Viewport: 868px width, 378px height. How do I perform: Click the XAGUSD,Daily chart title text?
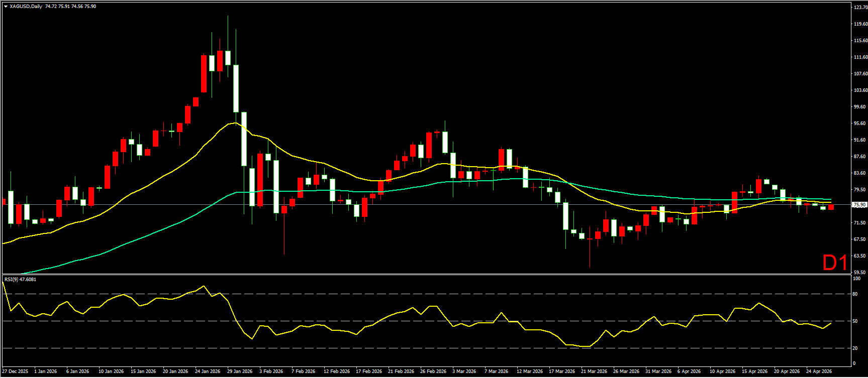pos(26,7)
